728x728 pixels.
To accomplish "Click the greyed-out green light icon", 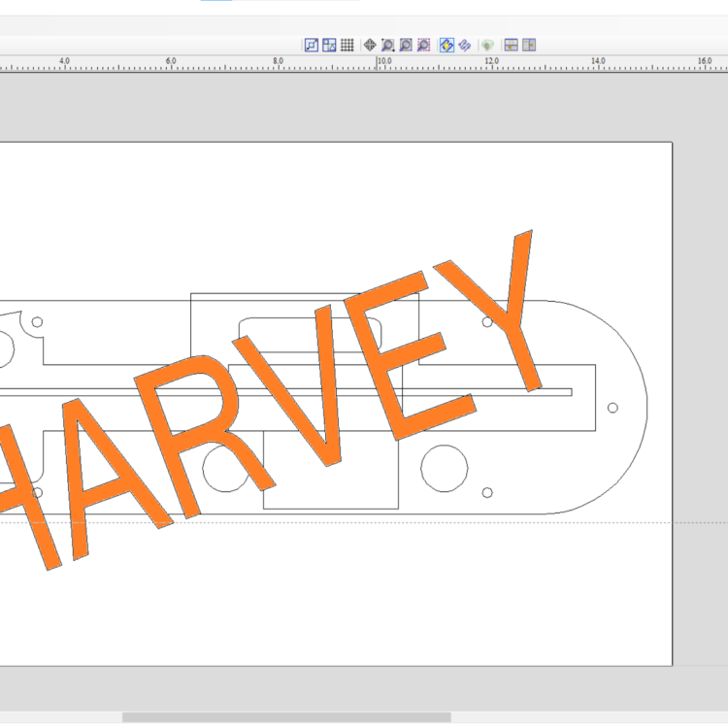I will point(487,45).
